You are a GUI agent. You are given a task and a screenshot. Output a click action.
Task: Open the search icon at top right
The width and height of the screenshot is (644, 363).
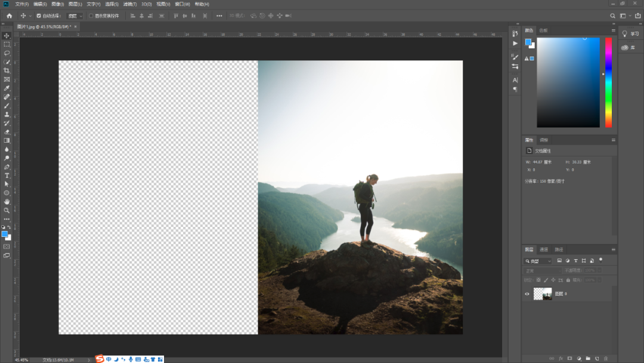[x=612, y=16]
